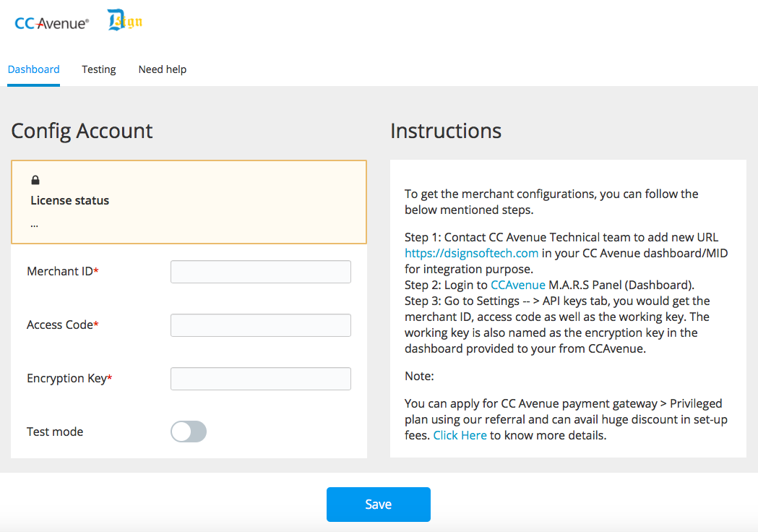Viewport: 758px width, 532px height.
Task: Click the Save button
Action: pos(379,505)
